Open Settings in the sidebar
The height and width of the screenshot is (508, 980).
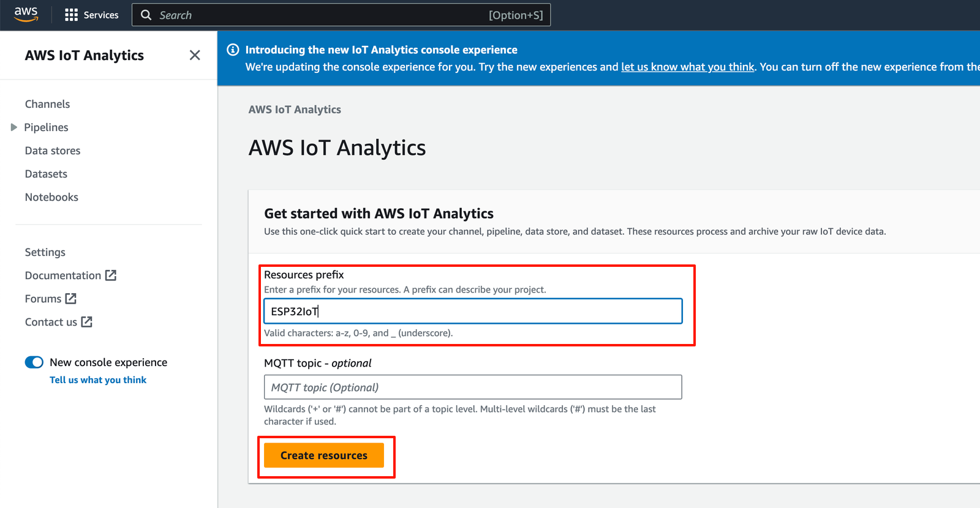point(45,252)
